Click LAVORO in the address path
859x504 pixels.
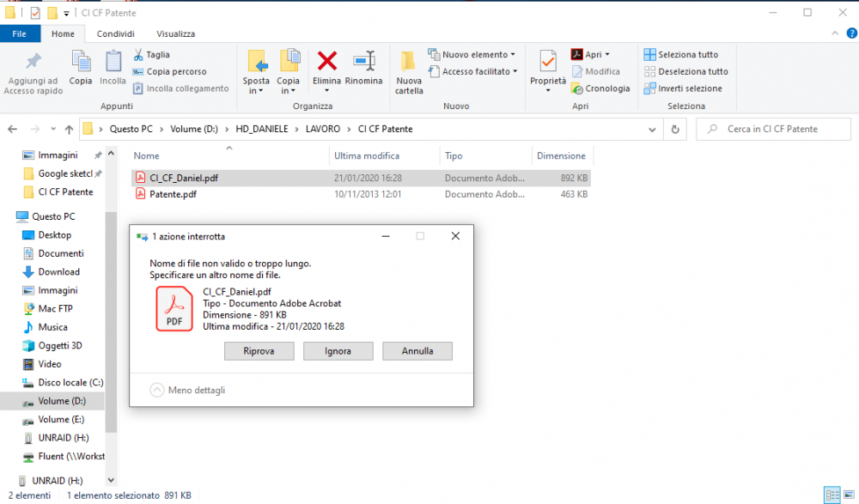coord(323,130)
